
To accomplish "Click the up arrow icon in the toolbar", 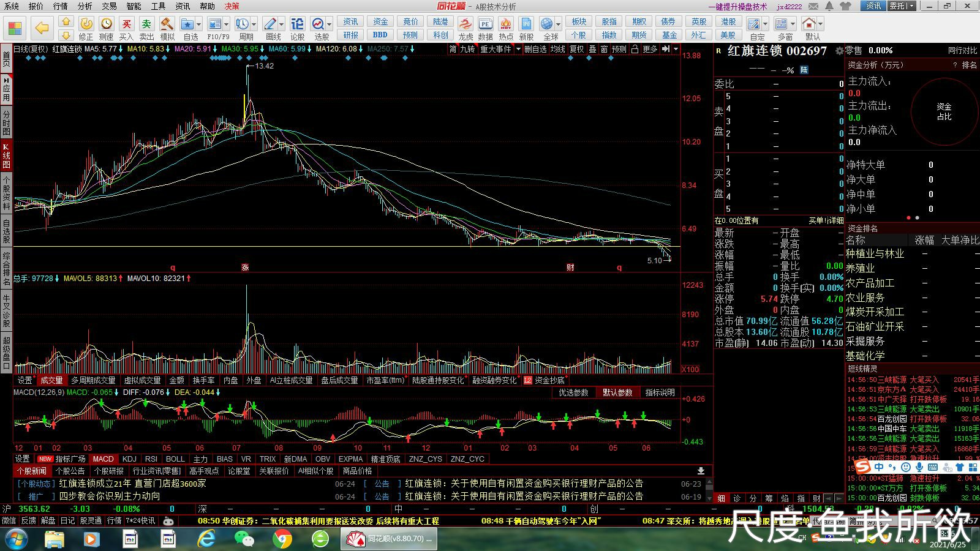I will [x=66, y=21].
